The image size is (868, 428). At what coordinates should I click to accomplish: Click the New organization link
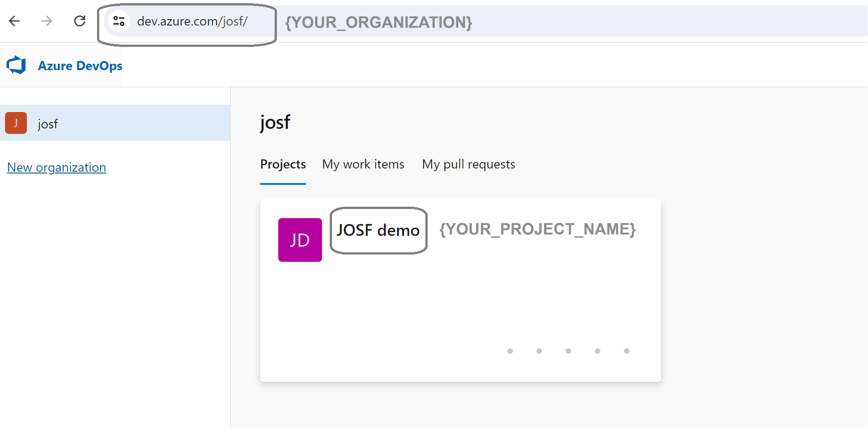(x=56, y=168)
